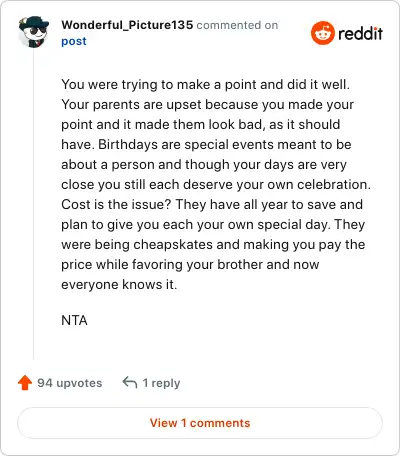Open the Wonderful_Picture135 username link

[127, 25]
